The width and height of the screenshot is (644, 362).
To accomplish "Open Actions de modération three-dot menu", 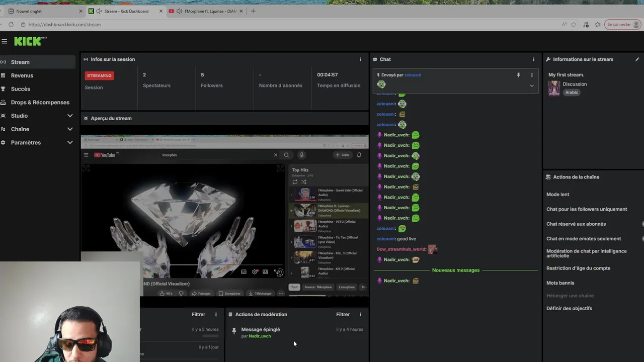I will pyautogui.click(x=360, y=314).
